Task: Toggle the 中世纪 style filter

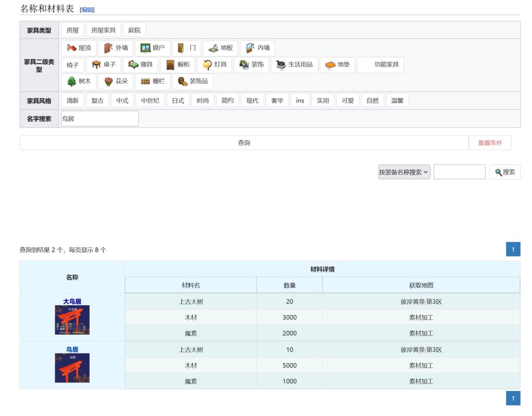Action: tap(150, 100)
